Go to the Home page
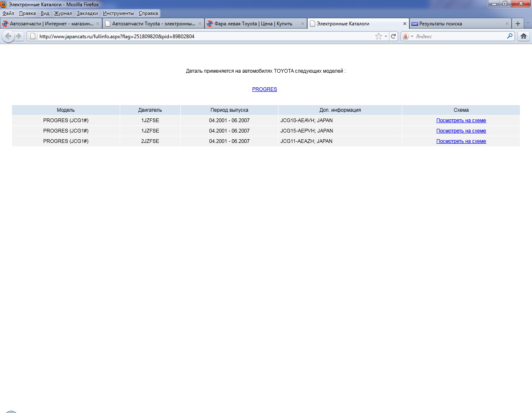This screenshot has width=532, height=413. pyautogui.click(x=523, y=36)
